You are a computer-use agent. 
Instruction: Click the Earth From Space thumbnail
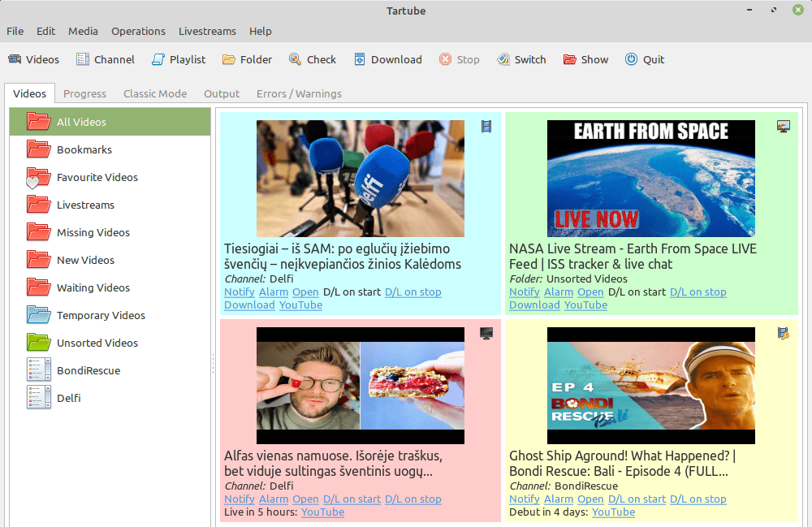coord(650,179)
